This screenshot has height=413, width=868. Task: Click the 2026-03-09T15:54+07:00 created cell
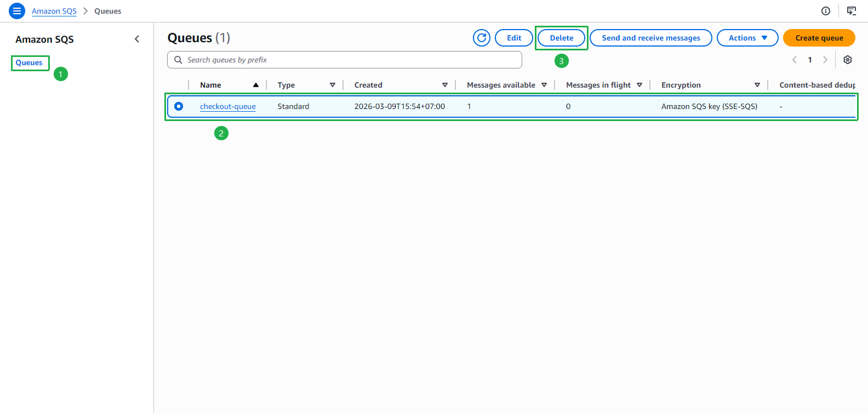click(x=399, y=106)
